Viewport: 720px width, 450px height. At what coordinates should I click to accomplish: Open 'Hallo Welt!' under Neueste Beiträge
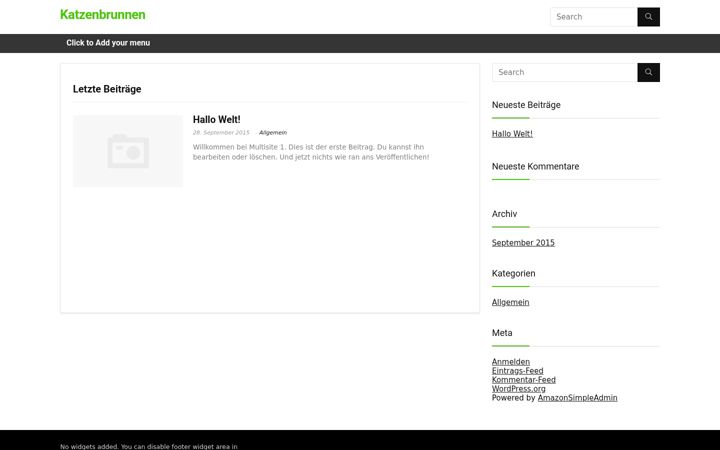pyautogui.click(x=512, y=134)
